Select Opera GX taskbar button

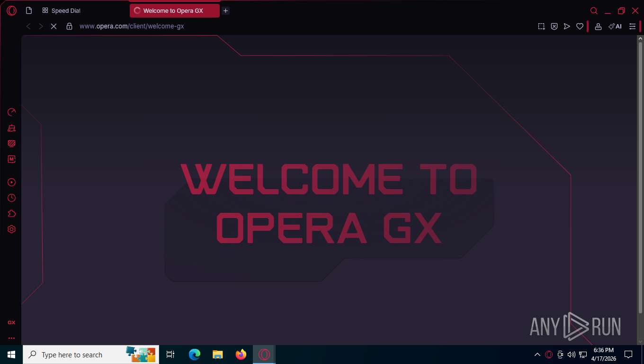(264, 355)
